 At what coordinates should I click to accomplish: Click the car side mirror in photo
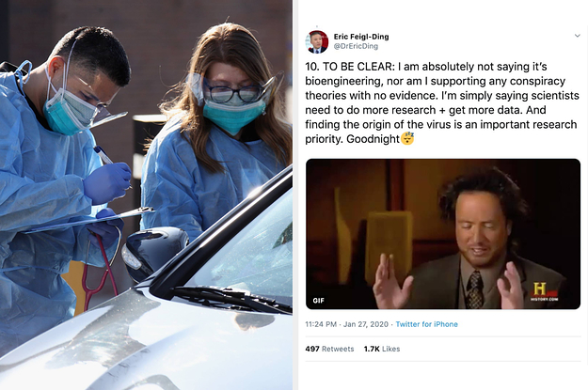point(154,252)
